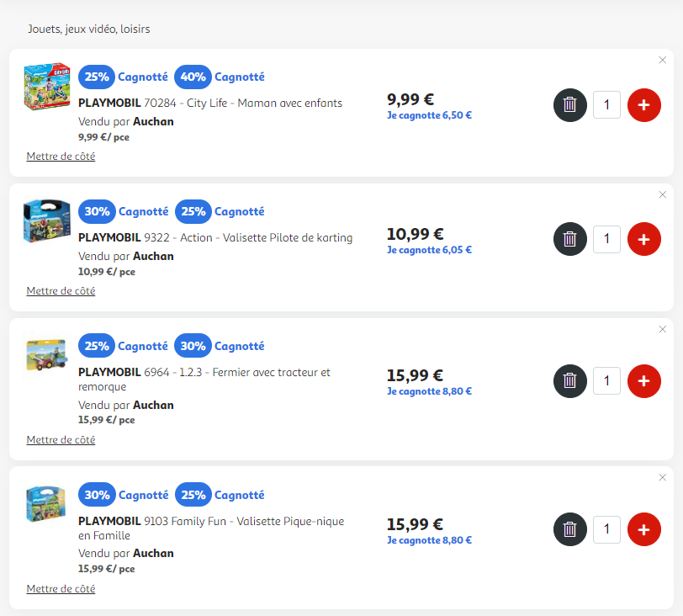683x616 pixels.
Task: Click Mettre de côté for Fermier avec tracteur
Action: (61, 440)
